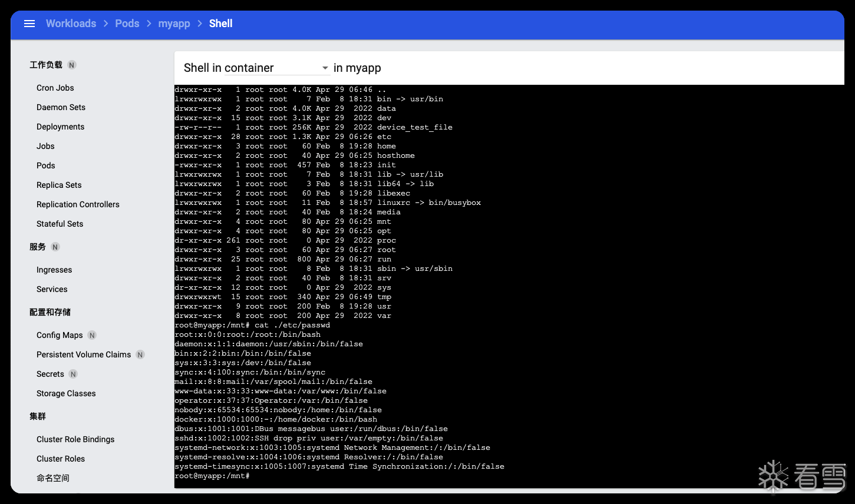
Task: Select the Shell breadcrumb
Action: [221, 24]
